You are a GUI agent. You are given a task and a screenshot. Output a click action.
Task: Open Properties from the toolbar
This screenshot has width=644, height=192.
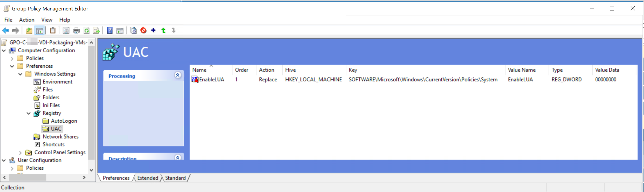tap(66, 30)
